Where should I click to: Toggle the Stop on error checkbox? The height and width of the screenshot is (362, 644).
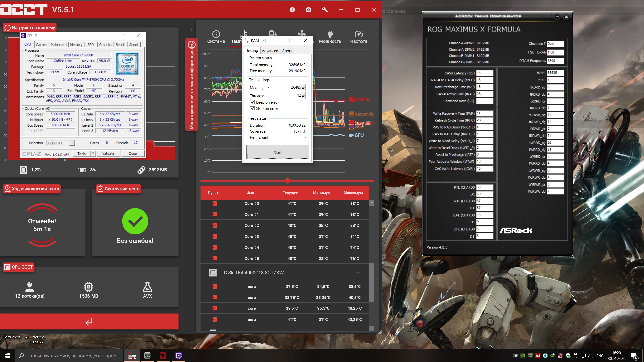point(252,109)
